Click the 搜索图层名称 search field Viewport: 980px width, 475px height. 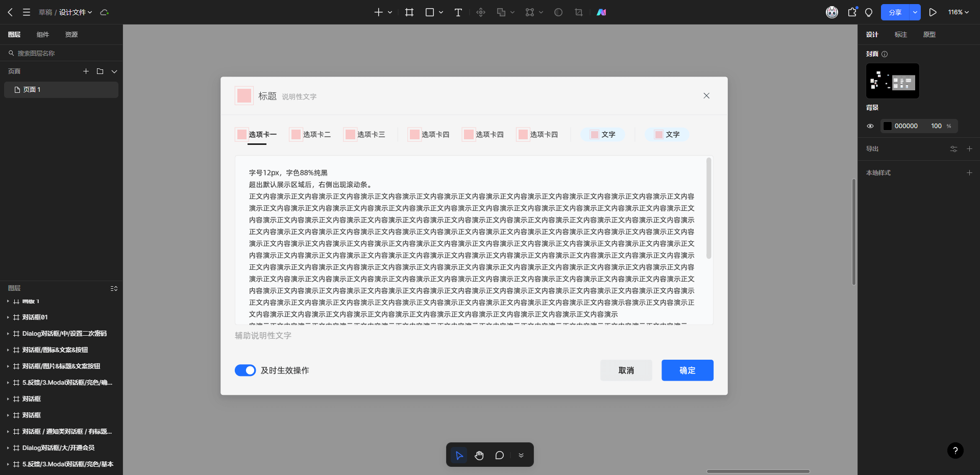click(x=61, y=53)
